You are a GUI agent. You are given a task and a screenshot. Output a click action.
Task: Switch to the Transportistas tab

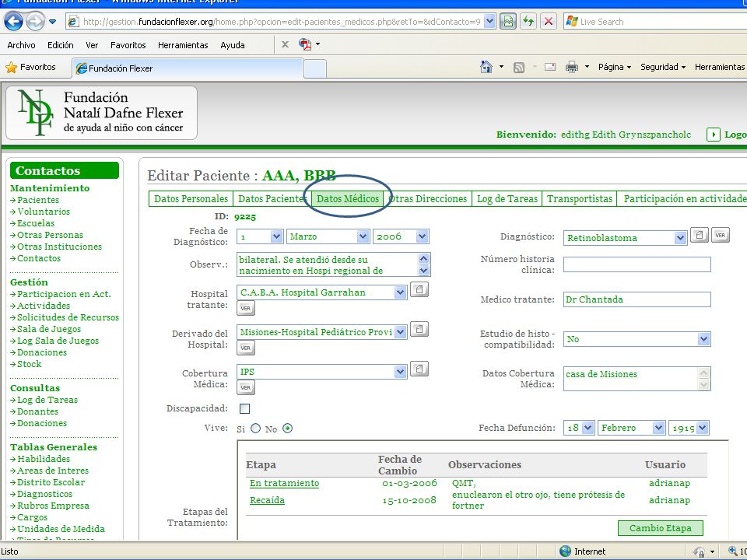coord(580,198)
